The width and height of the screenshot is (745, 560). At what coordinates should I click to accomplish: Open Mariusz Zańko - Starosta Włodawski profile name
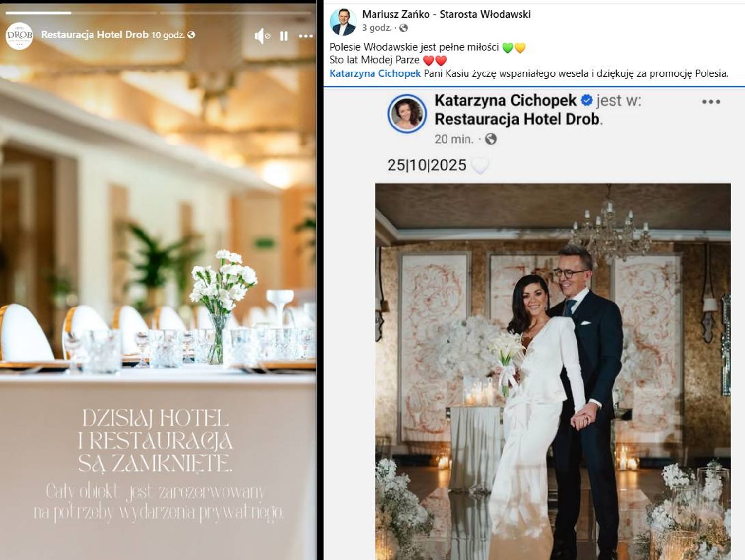447,14
